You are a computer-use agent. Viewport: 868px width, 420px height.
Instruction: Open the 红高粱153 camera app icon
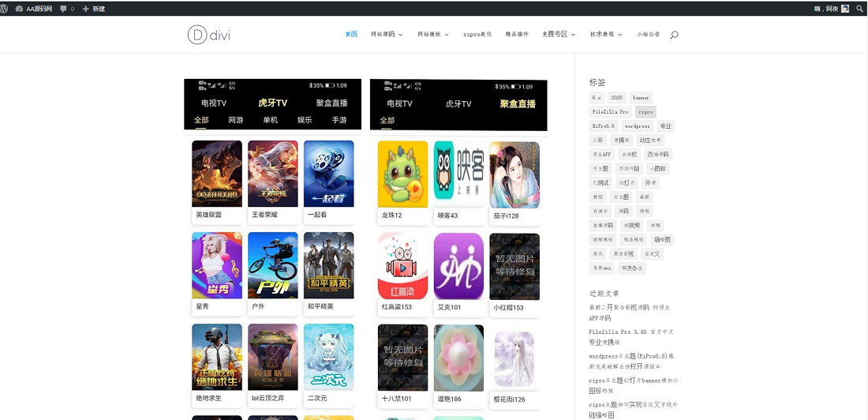coord(403,266)
